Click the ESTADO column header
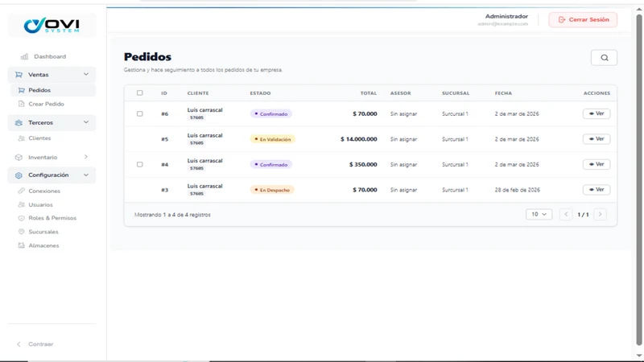Screen dimensions: 644x362 pos(260,93)
